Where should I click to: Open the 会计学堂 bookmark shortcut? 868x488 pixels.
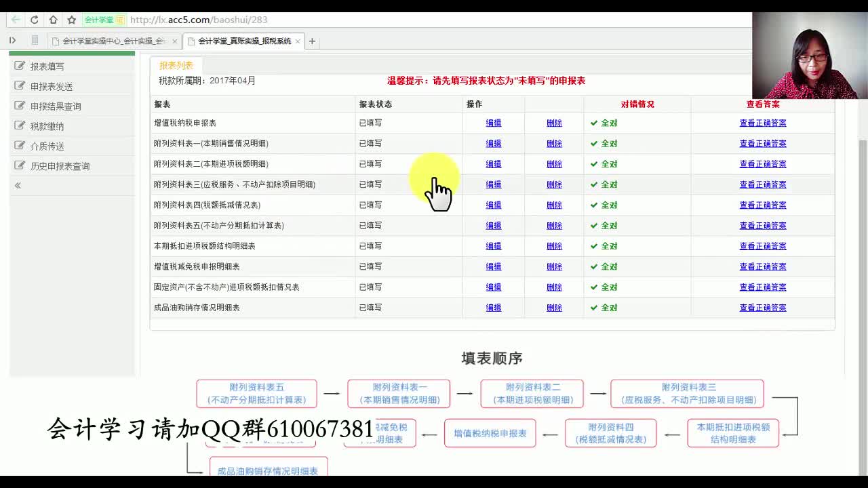tap(96, 20)
